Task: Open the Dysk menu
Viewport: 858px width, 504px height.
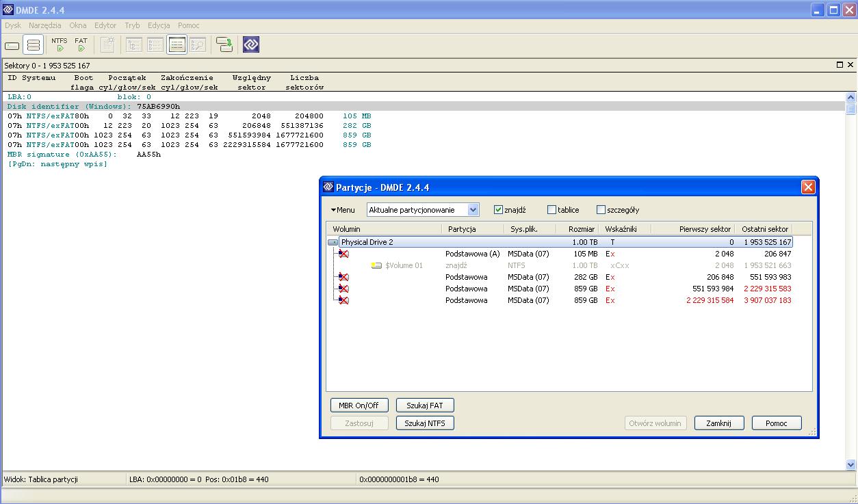Action: [13, 25]
